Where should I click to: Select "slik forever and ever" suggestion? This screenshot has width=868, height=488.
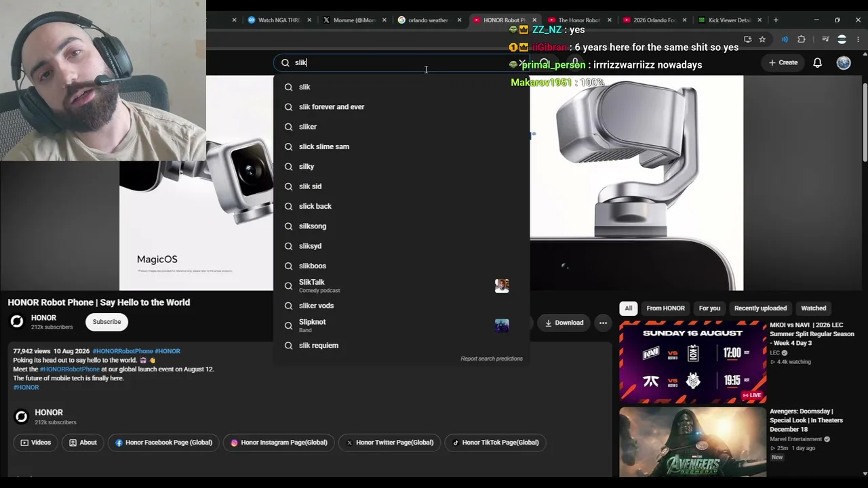(401, 107)
